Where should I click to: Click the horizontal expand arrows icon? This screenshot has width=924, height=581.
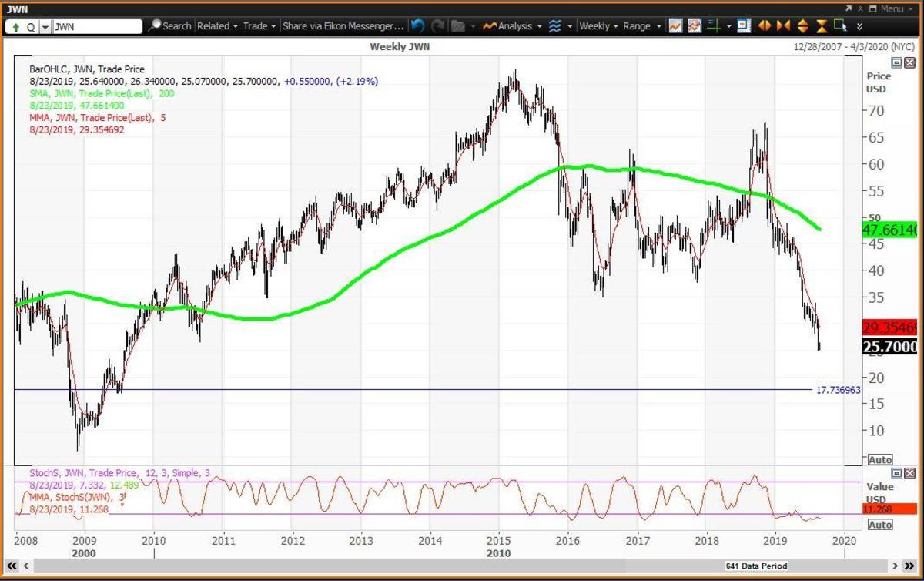[765, 26]
